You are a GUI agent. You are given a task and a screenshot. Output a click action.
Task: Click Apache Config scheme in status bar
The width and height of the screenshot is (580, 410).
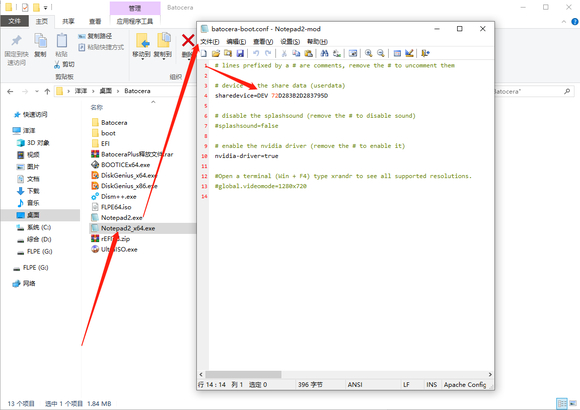pos(465,385)
